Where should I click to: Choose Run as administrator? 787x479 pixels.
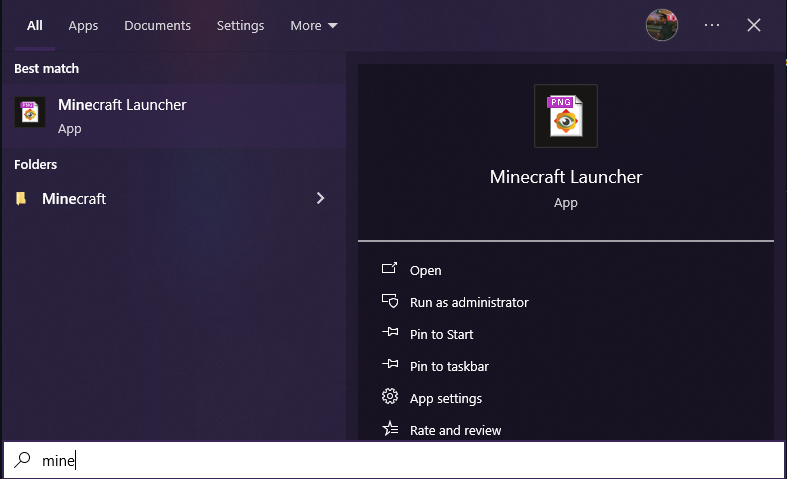point(469,302)
